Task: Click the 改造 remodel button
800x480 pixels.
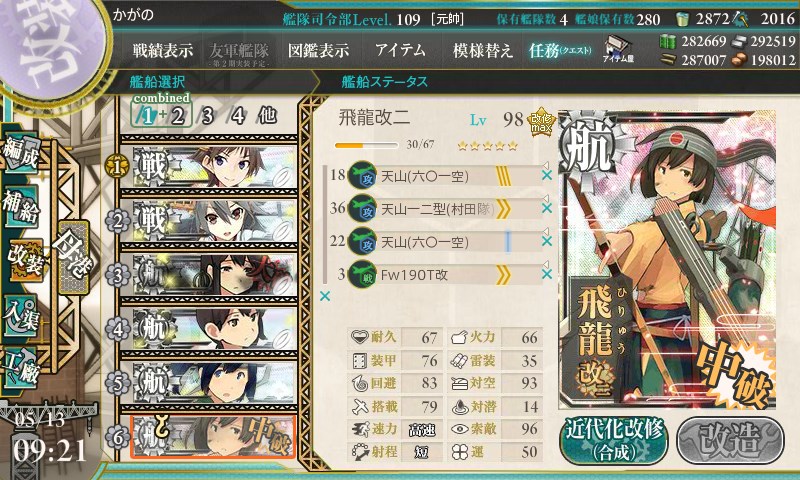Action: [731, 441]
